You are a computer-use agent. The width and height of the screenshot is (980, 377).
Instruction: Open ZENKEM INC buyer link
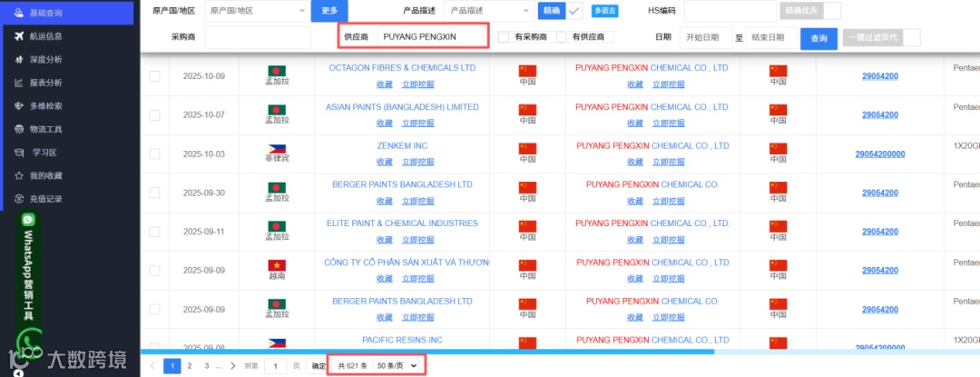(402, 145)
